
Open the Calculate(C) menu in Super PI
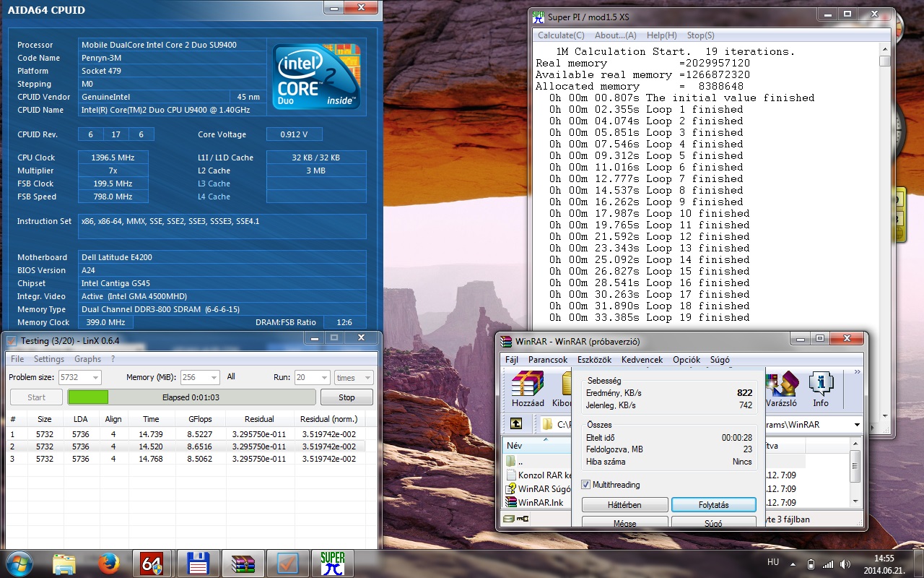561,35
